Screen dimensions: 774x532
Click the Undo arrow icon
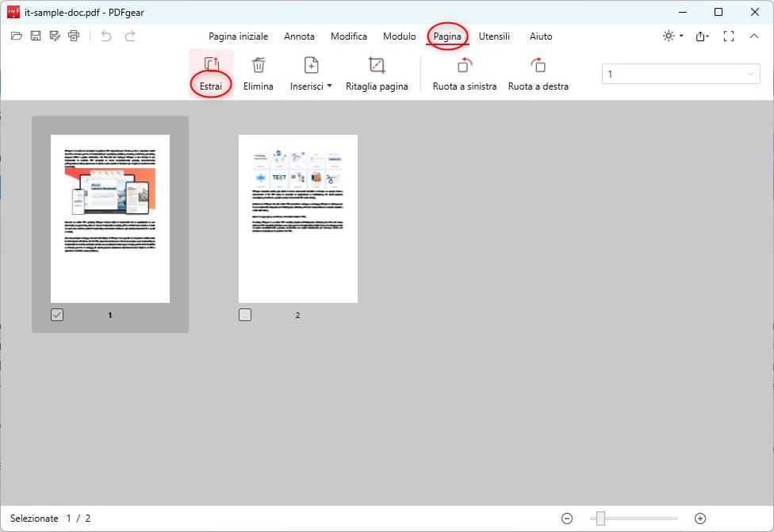point(107,36)
